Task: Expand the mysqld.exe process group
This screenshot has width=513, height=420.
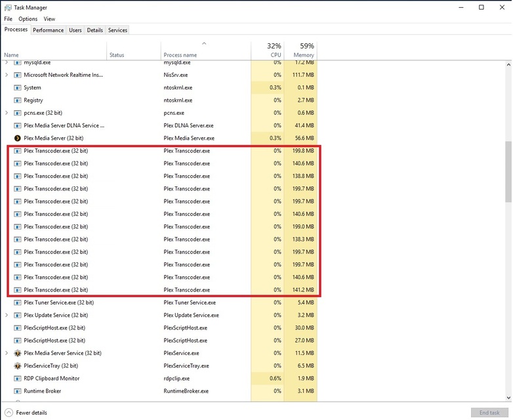Action: [7, 62]
